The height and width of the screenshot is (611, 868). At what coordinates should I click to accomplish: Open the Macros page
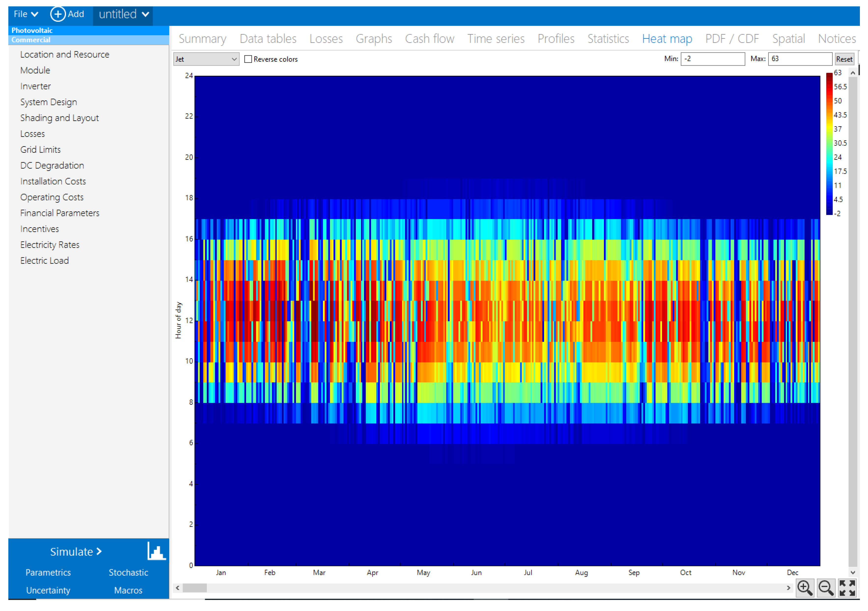point(128,590)
